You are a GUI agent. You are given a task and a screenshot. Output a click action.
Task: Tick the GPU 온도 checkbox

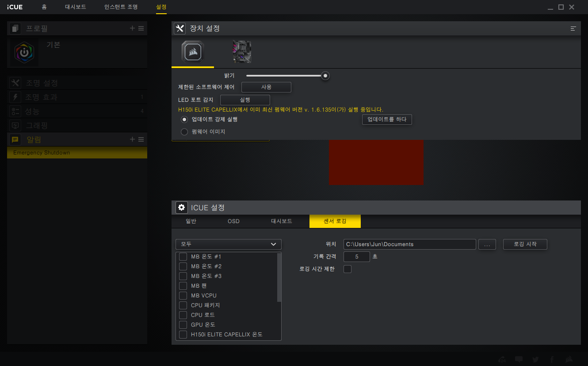coord(183,325)
